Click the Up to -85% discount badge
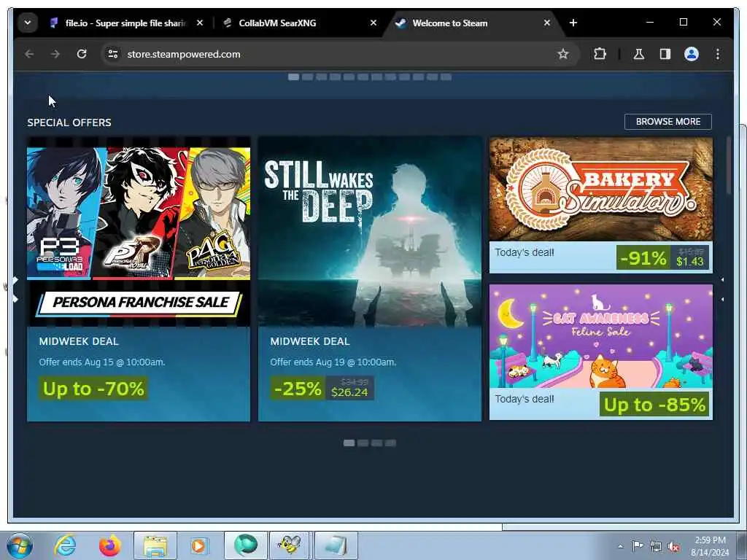The width and height of the screenshot is (747, 560). coord(654,404)
